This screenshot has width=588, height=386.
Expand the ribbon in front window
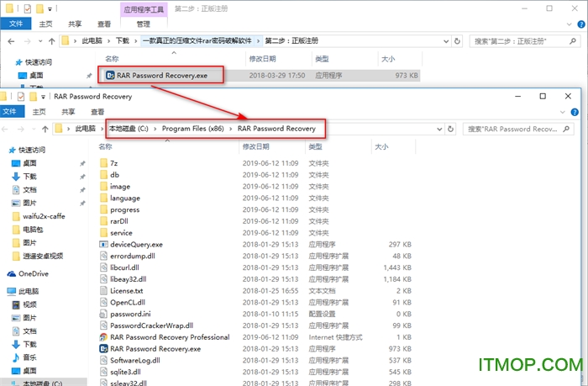[x=562, y=113]
